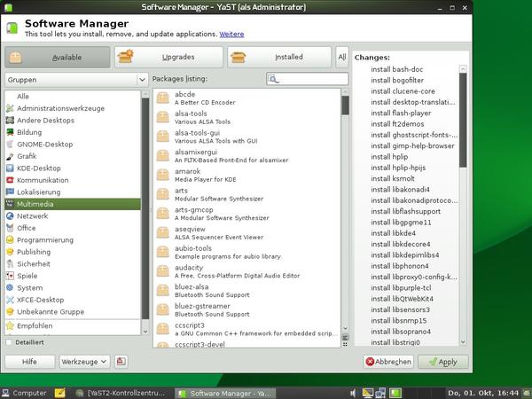
Task: Select the GNOME-Desktop group
Action: click(x=73, y=145)
